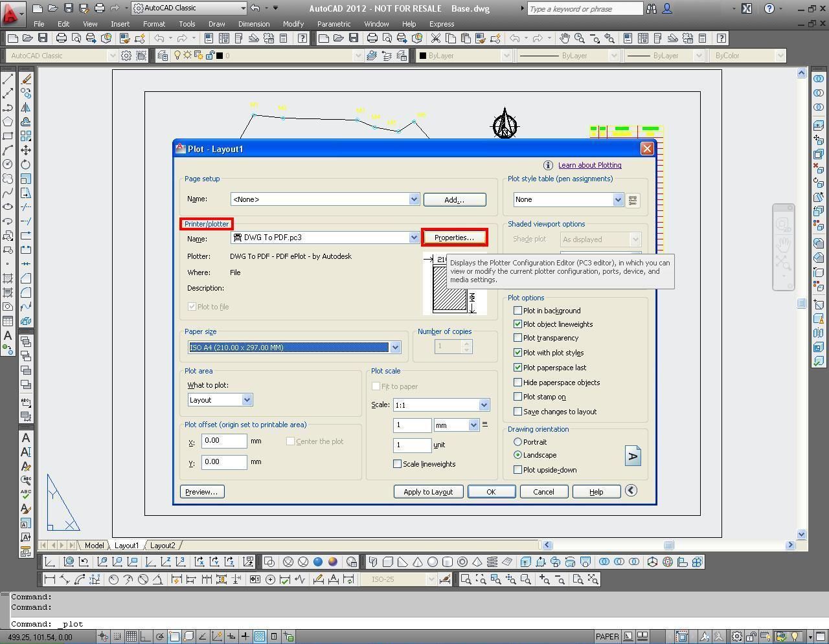Select the Table tool in Draw toolbar

[8, 321]
